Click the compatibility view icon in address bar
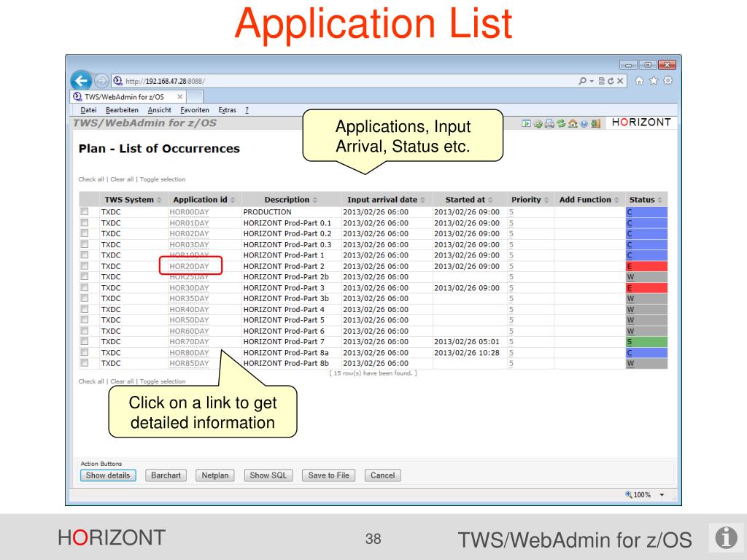 [x=602, y=81]
